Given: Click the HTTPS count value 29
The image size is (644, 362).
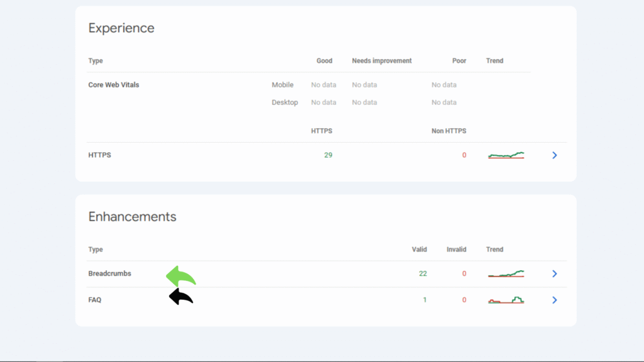Looking at the screenshot, I should coord(328,155).
